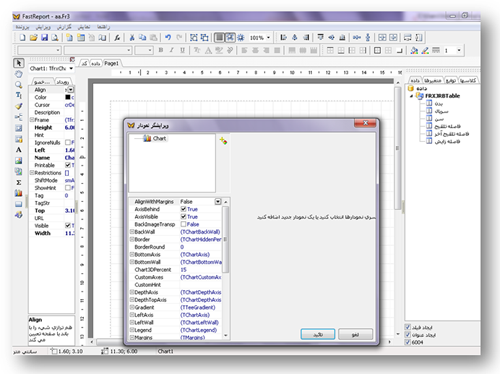
Task: Add a new series with the plus icon in chart editor
Action: point(223,141)
